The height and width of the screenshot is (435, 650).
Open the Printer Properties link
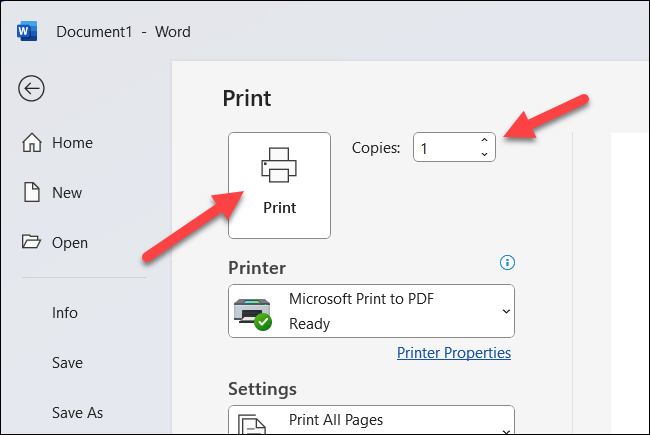tap(454, 353)
